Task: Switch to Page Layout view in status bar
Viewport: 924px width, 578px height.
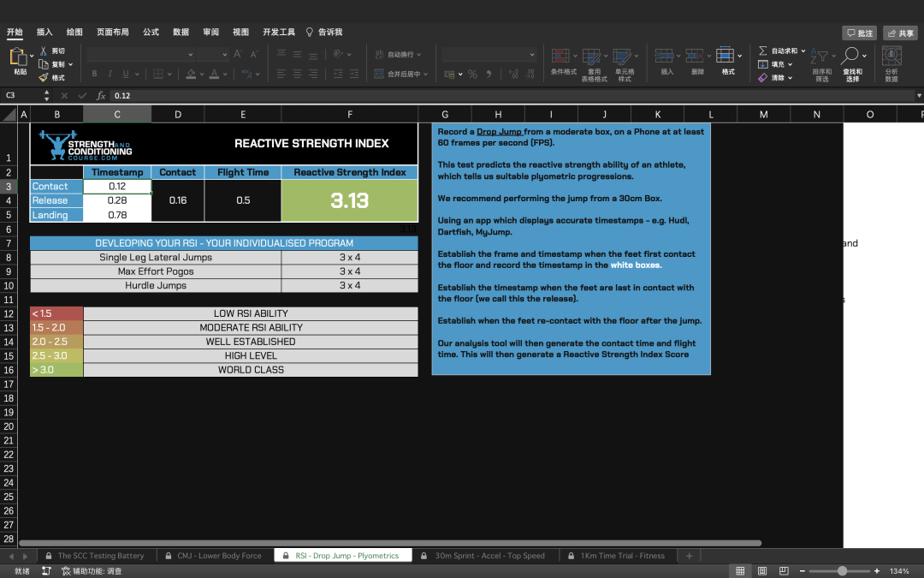Action: [x=761, y=570]
